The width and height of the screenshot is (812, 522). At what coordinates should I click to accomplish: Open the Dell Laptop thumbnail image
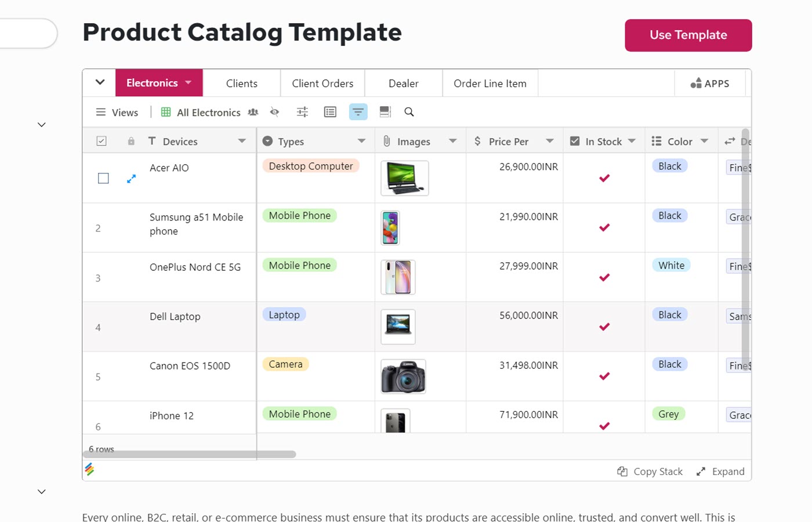point(398,327)
